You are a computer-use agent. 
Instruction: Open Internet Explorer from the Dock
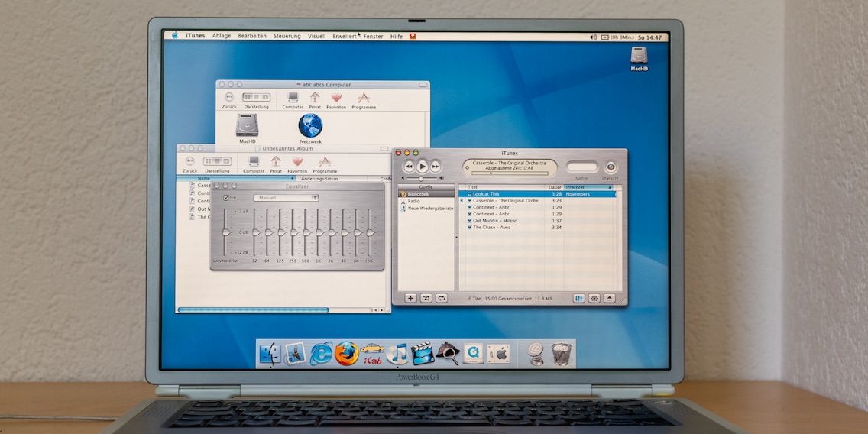pyautogui.click(x=321, y=353)
